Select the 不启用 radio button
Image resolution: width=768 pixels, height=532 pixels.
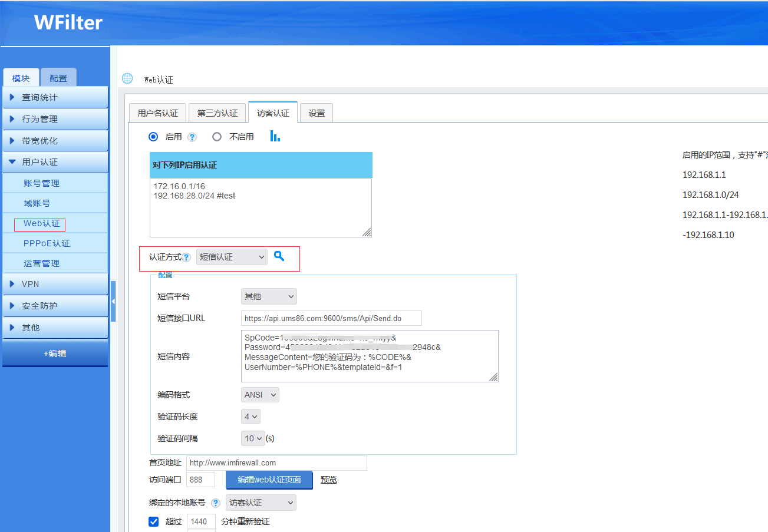point(217,137)
